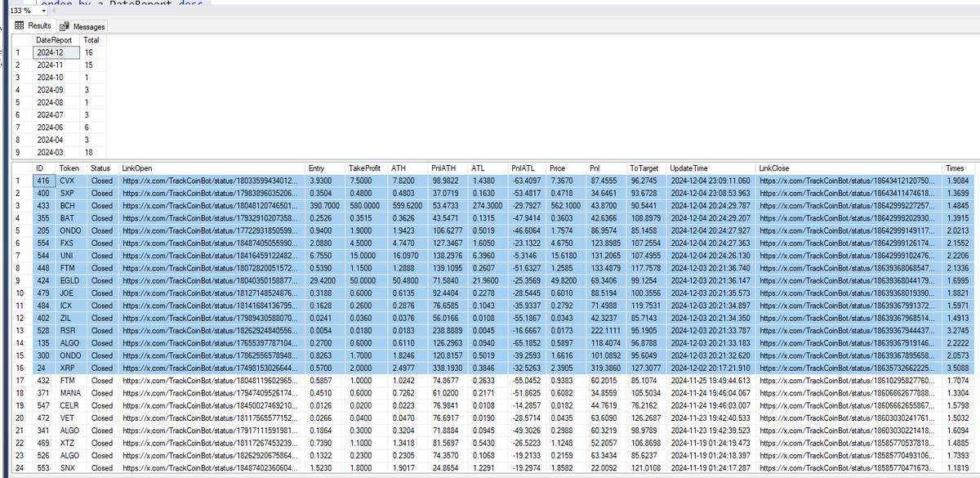
Task: Click the LinkOpen URL in the VET row
Action: click(x=212, y=417)
